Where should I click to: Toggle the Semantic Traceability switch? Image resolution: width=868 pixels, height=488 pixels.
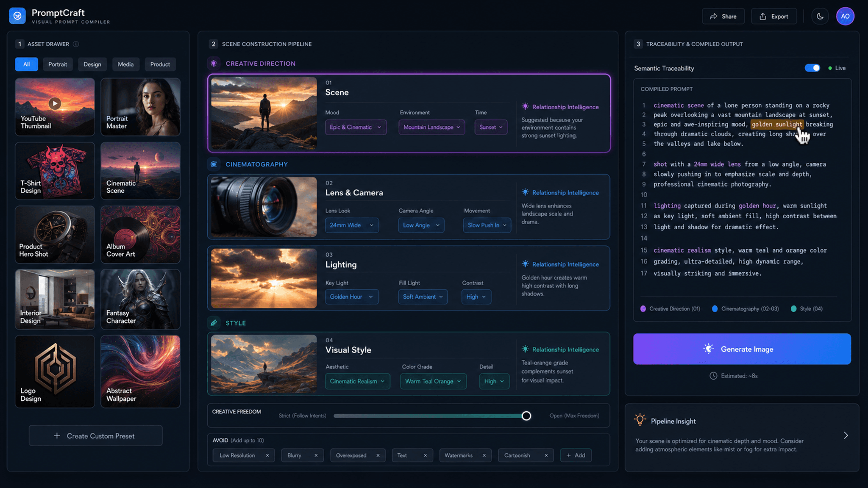click(812, 68)
